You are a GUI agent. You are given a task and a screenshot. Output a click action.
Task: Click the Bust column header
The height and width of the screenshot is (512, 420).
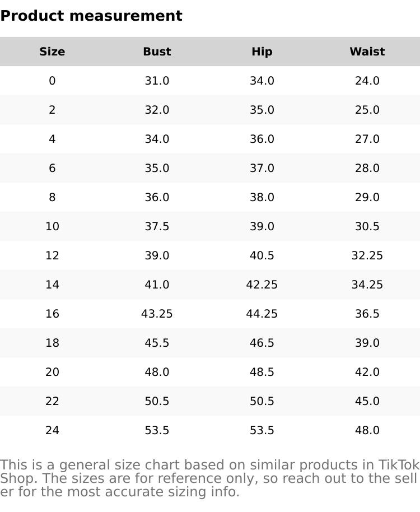(157, 52)
